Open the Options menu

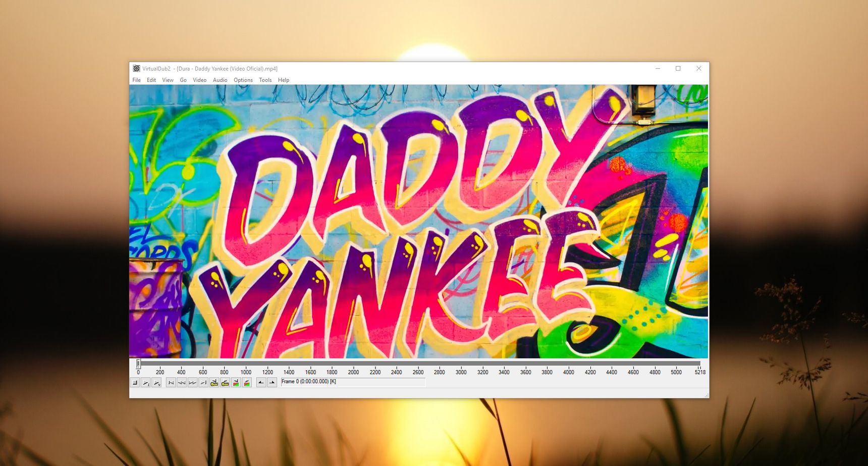[243, 80]
